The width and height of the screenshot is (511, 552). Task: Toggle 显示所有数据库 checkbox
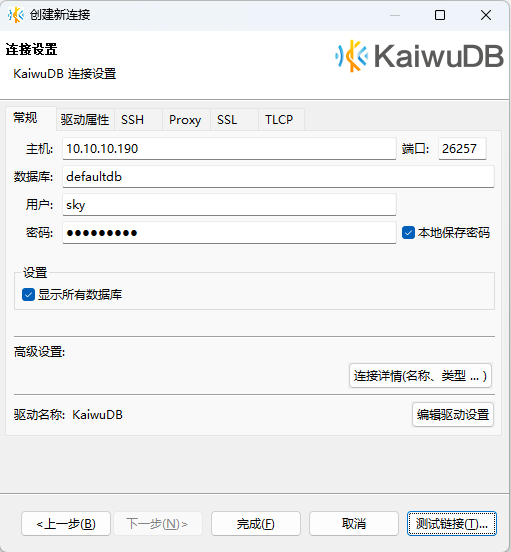29,295
